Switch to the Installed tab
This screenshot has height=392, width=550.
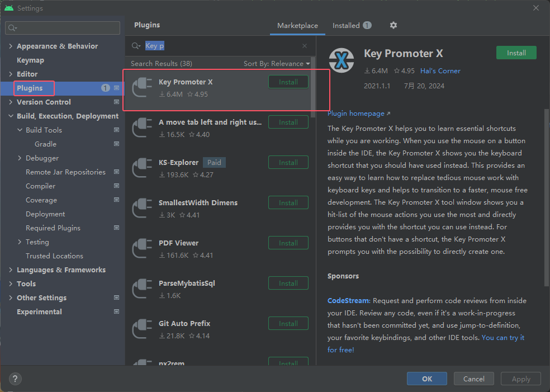pyautogui.click(x=352, y=25)
